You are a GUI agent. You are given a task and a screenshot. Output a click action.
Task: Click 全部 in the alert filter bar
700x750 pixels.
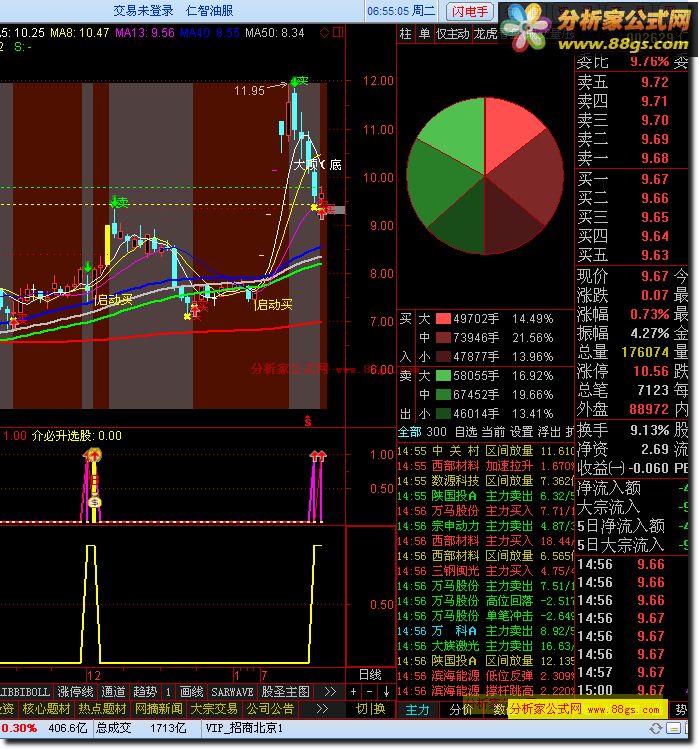[410, 432]
